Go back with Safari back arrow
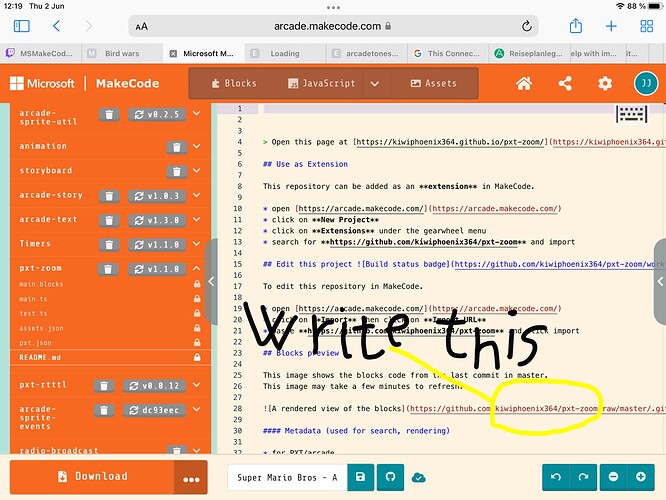This screenshot has height=500, width=666. tap(56, 26)
